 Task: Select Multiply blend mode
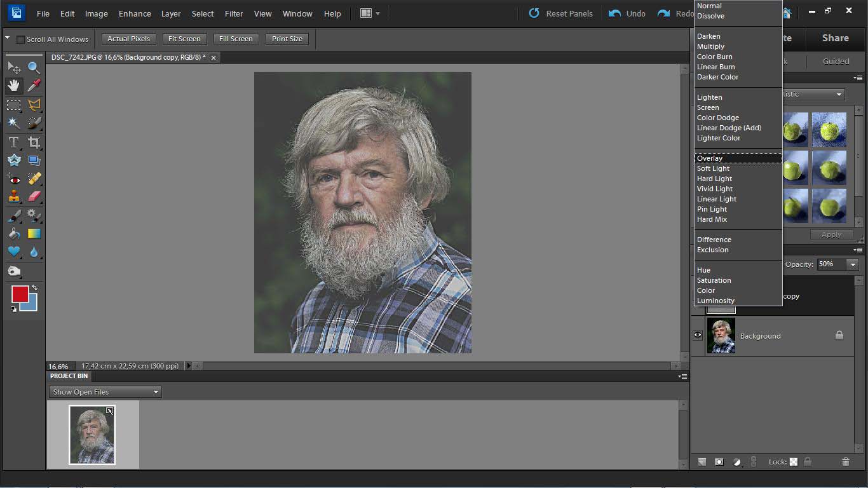click(710, 46)
